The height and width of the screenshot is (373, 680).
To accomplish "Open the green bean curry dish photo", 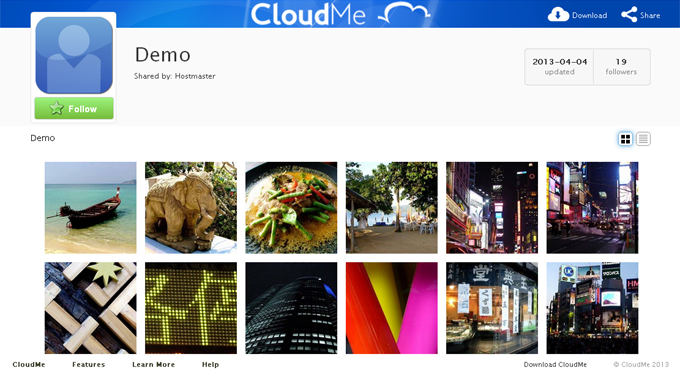I will tap(291, 207).
